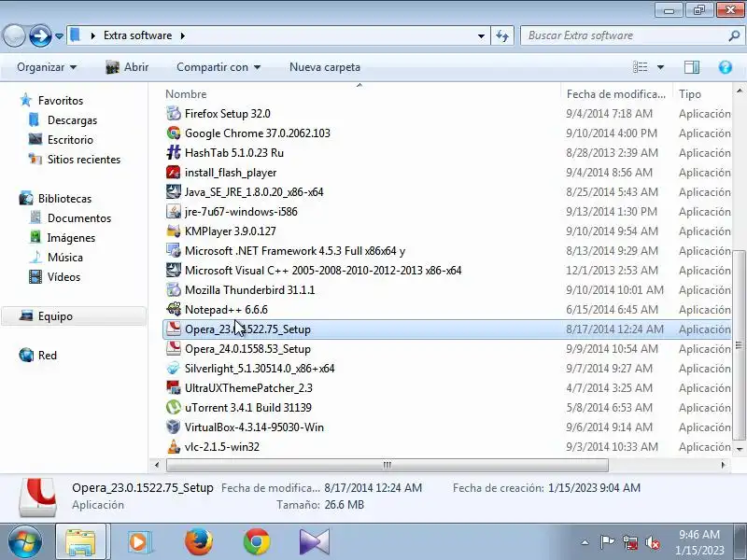Select Bibliotecas in navigation pane
Screen dimensions: 747x560
[64, 199]
